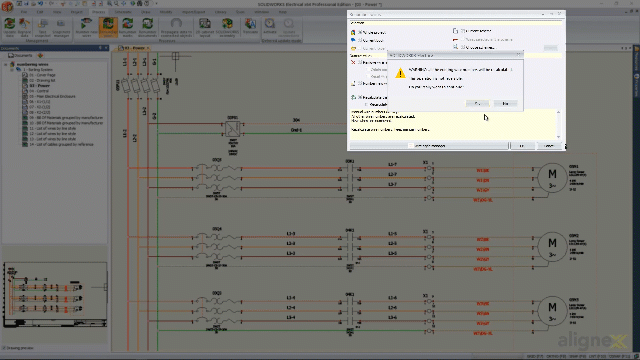Screen dimensions: 640x360
Task: Toggle checkbox beside red X icon in renumber dialog
Action: pos(360,62)
